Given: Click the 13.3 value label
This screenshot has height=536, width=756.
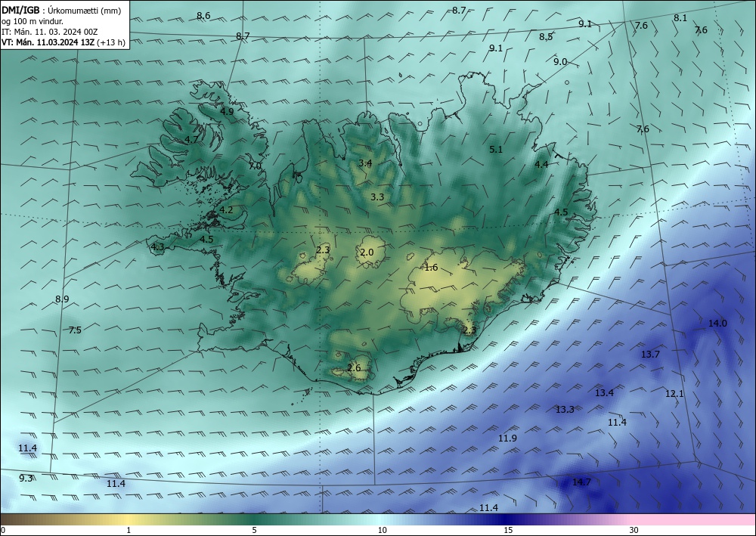Looking at the screenshot, I should tap(565, 410).
